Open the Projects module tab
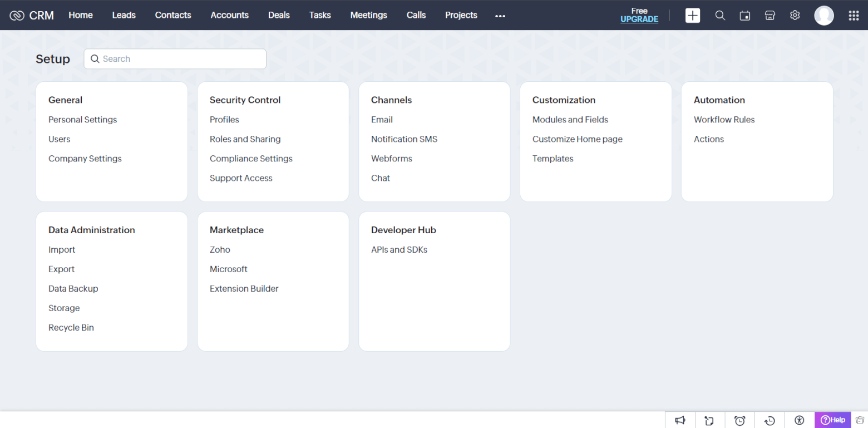The width and height of the screenshot is (868, 428). pos(461,15)
